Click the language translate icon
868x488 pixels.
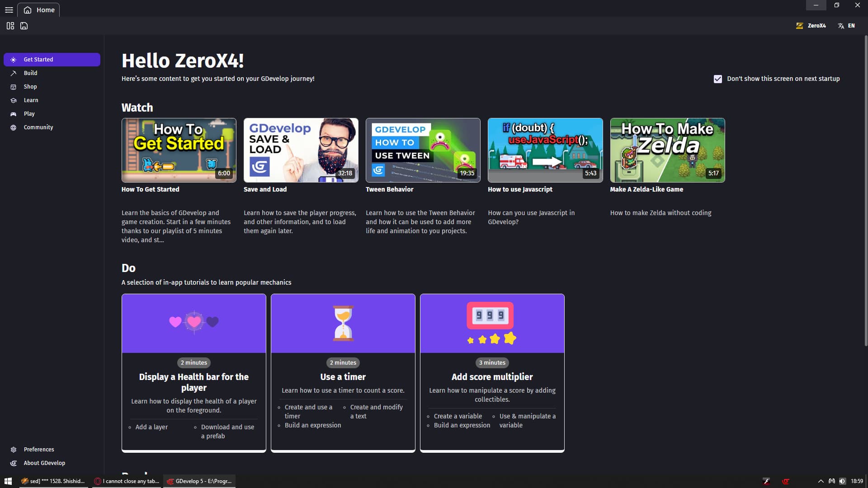click(841, 26)
